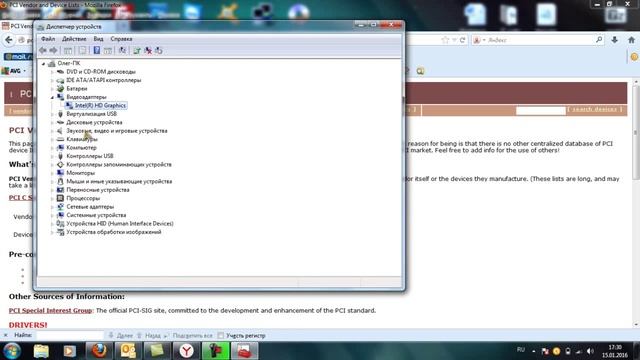Open the taskbar clock and date
The width and height of the screenshot is (640, 360).
coord(614,351)
